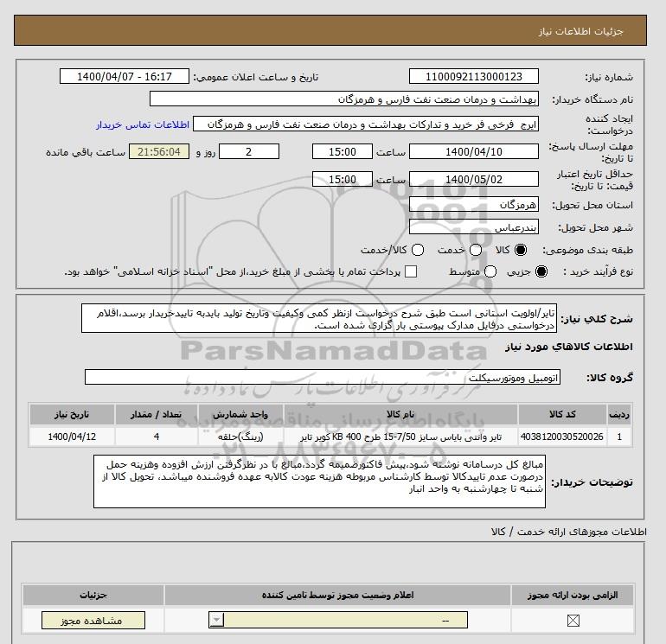Select the کالا radio button
This screenshot has width=666, height=644.
pos(521,250)
